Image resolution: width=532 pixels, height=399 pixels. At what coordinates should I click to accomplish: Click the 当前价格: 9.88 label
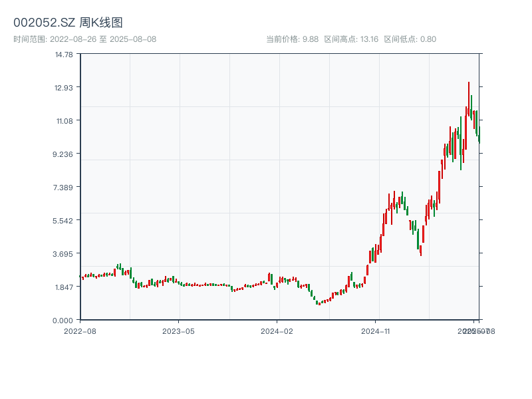pyautogui.click(x=293, y=39)
